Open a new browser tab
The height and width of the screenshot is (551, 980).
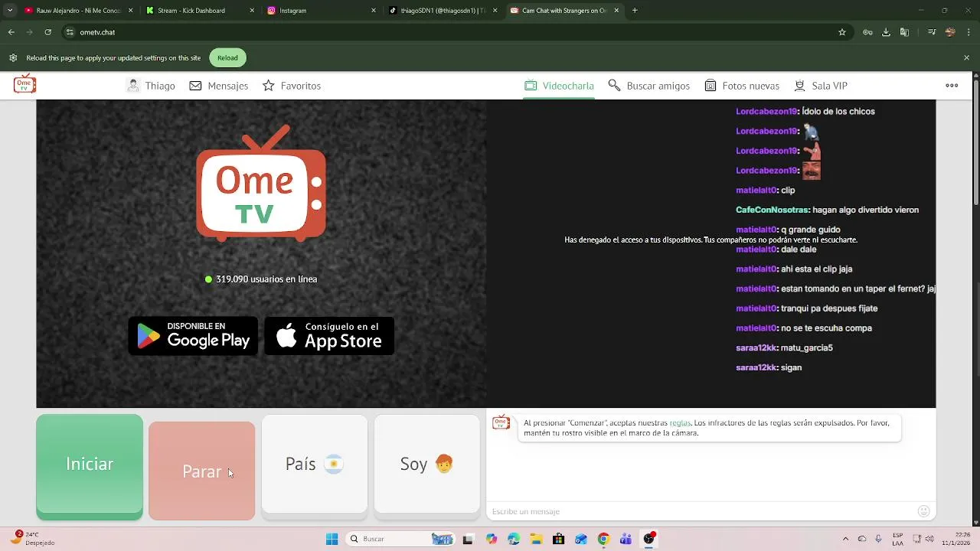635,11
